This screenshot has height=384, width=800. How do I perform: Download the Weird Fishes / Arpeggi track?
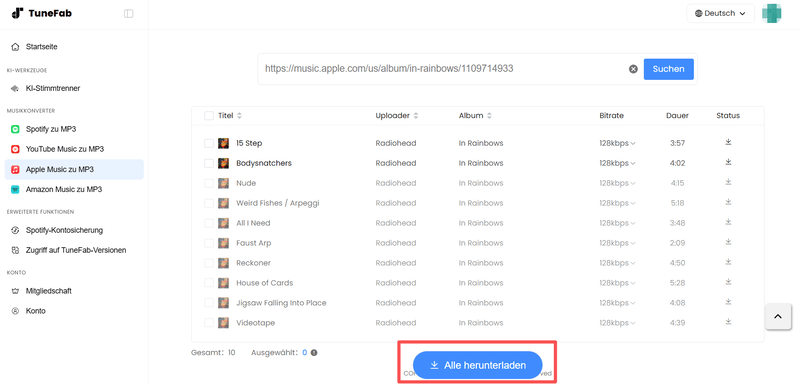click(x=728, y=202)
